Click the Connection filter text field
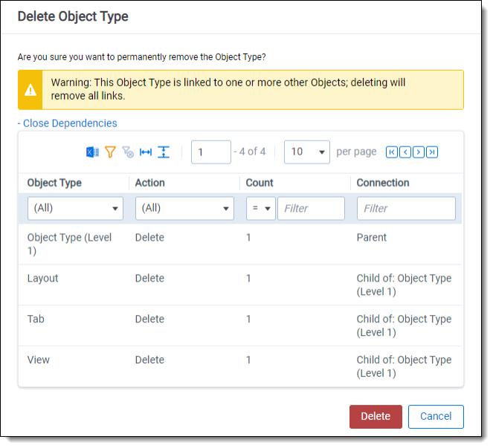 click(406, 208)
